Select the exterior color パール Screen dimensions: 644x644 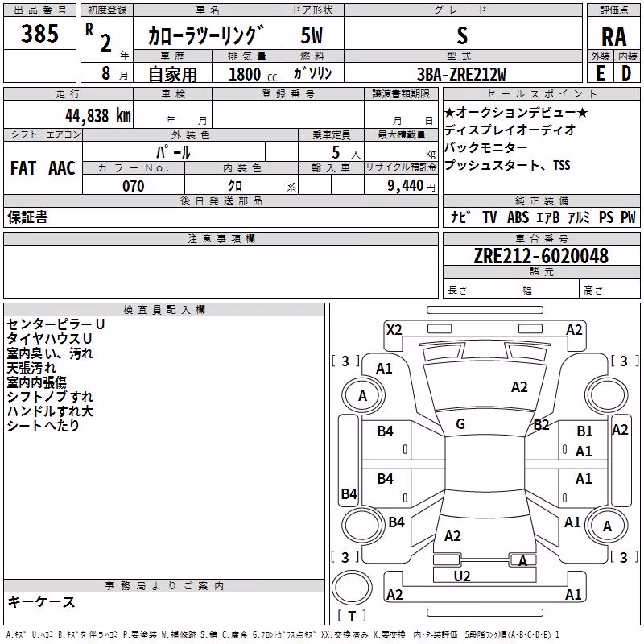(x=173, y=152)
